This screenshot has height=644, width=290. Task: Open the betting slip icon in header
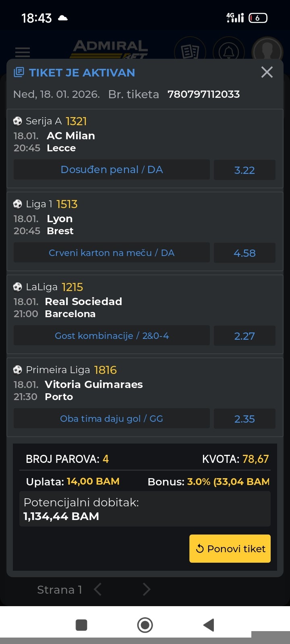(x=190, y=52)
